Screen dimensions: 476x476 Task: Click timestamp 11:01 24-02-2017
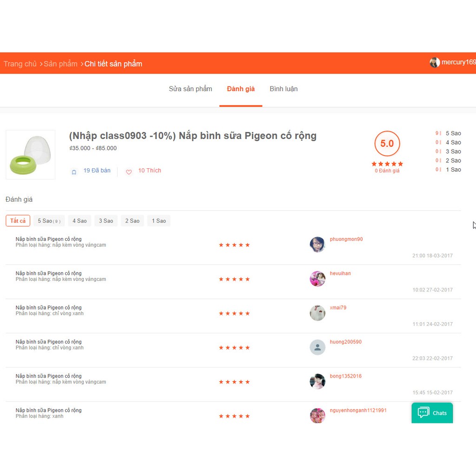[432, 324]
